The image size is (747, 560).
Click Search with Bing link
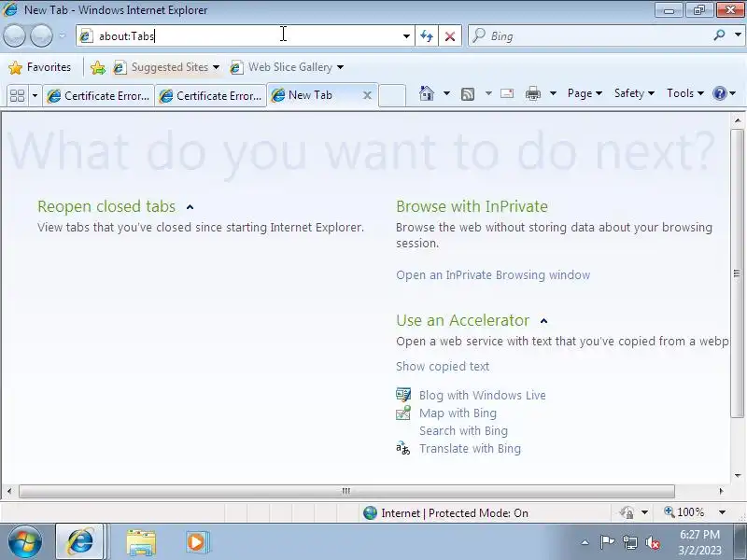tap(463, 431)
